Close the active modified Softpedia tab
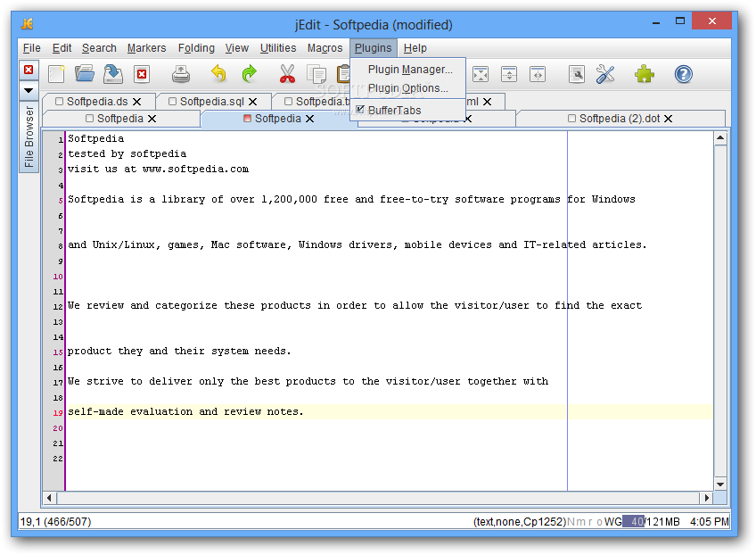Viewport: 756px width, 555px height. [309, 119]
